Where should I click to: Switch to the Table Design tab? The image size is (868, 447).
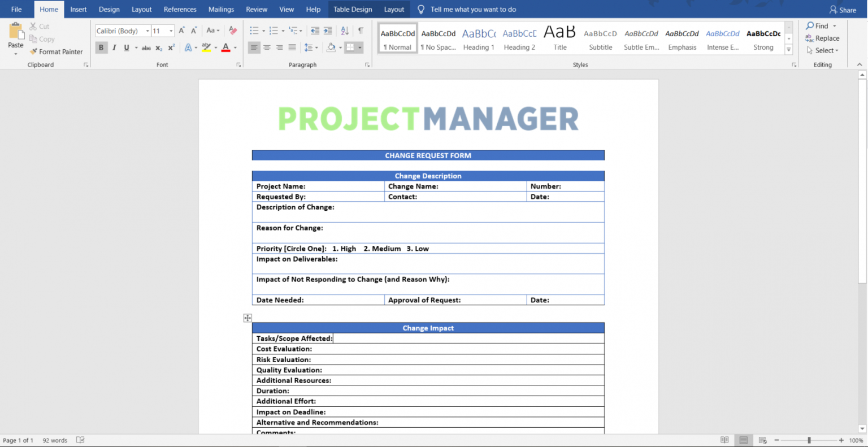point(353,9)
